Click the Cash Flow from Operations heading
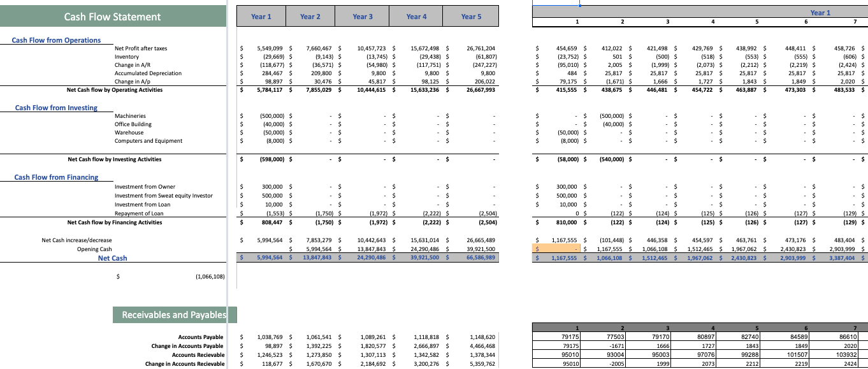Screen dimensions: 868x369 tap(56, 40)
